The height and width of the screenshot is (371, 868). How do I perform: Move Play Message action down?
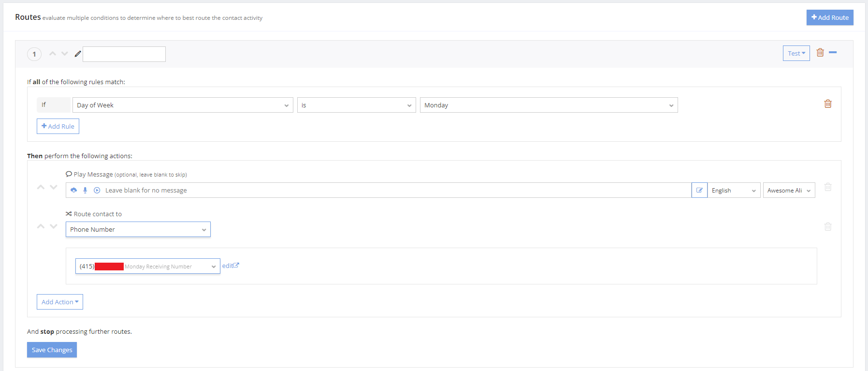pos(54,187)
